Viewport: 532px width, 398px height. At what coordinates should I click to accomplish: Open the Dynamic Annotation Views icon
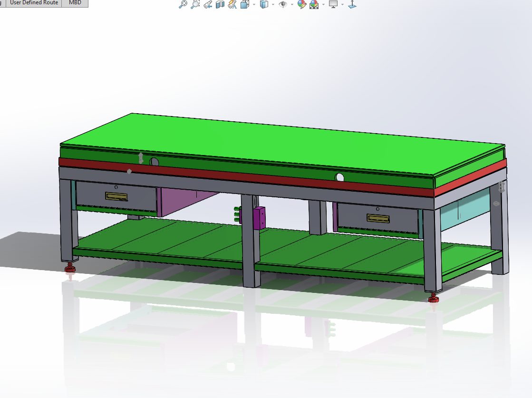(x=232, y=4)
